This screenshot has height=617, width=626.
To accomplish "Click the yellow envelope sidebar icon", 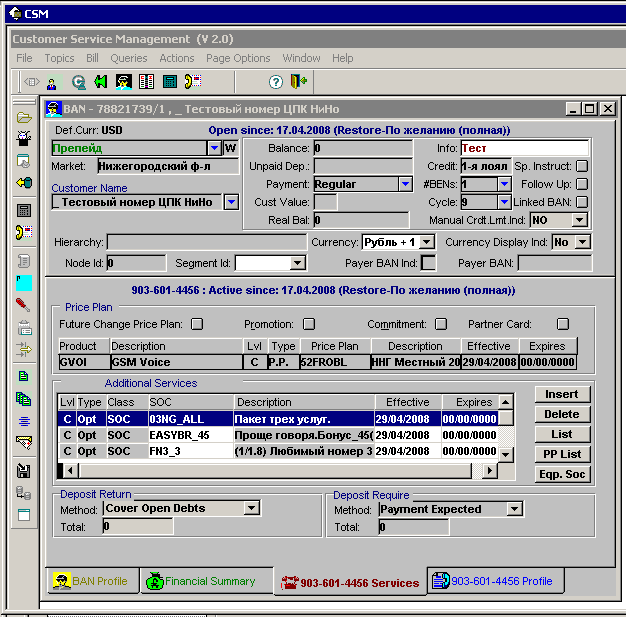I will click(x=24, y=442).
